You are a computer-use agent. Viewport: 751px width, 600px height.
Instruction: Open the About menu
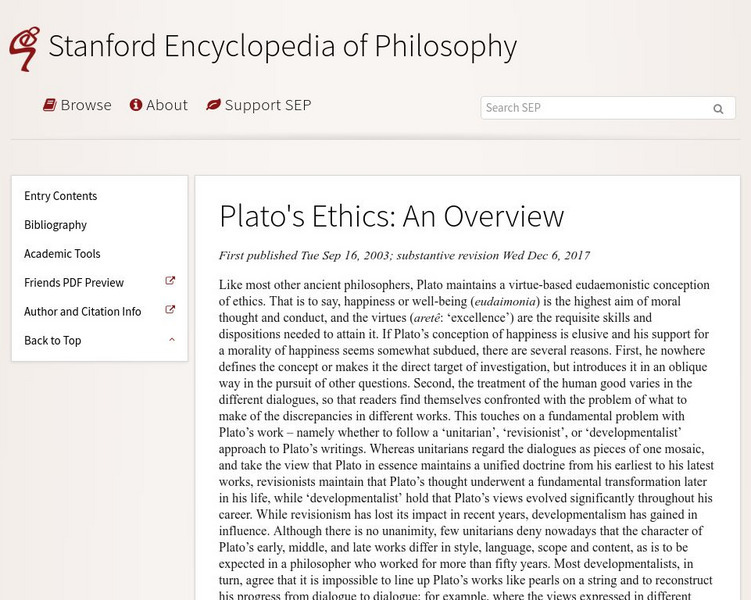[166, 105]
